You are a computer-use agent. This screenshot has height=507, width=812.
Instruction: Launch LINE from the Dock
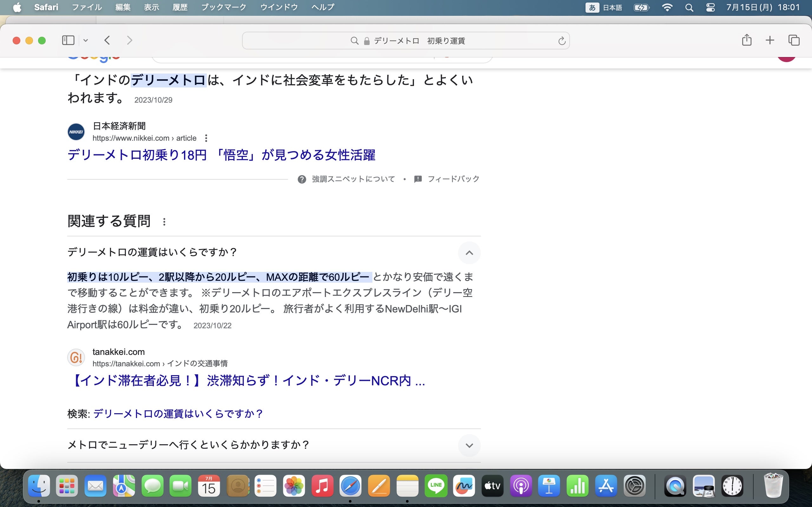coord(436,486)
